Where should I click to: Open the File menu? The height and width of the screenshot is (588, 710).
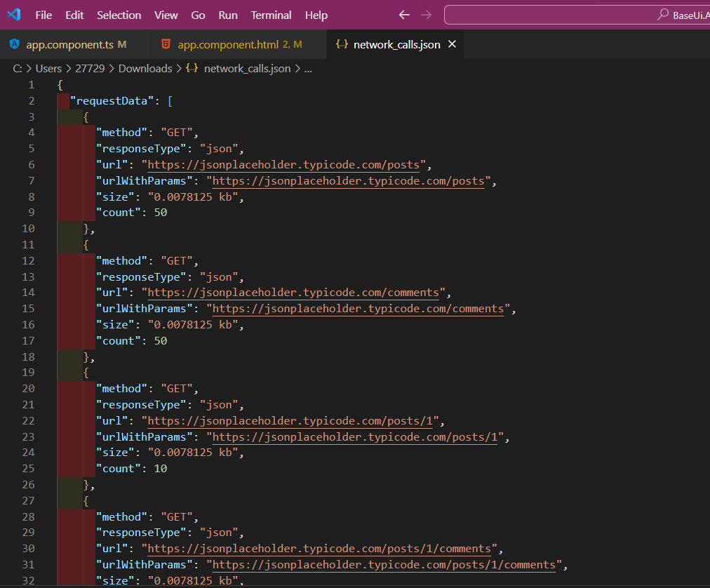43,15
